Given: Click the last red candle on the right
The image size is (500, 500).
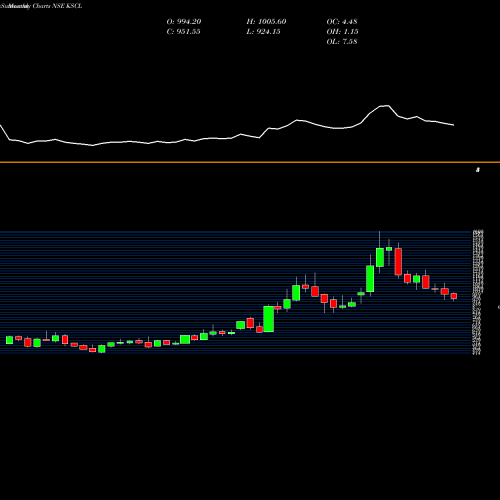Looking at the screenshot, I should [454, 296].
